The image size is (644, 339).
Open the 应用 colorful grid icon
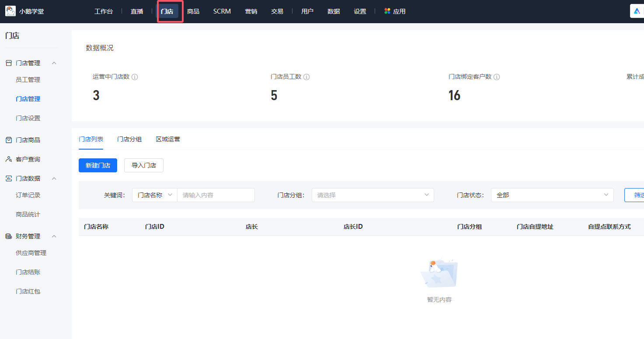(386, 11)
